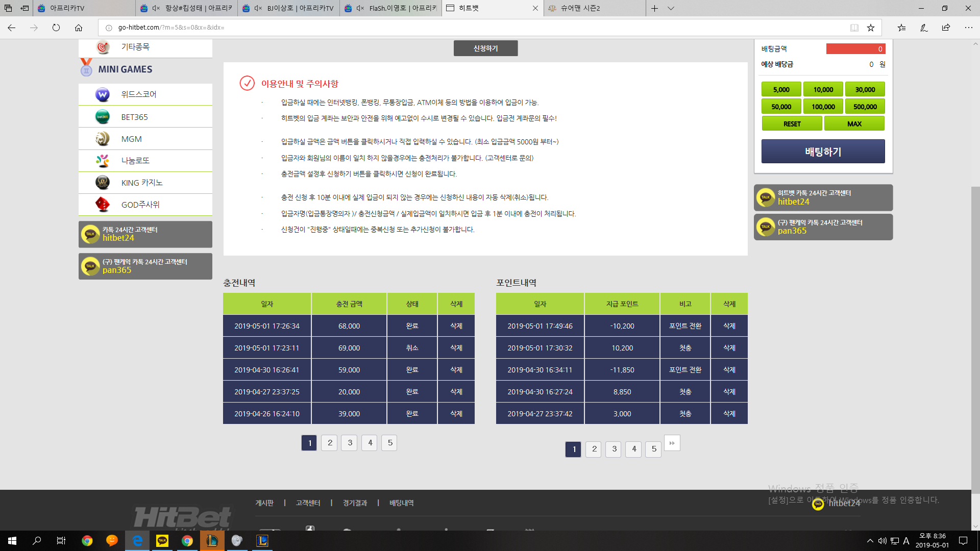Select the GOD주사위 red dice icon
The image size is (980, 551).
point(103,205)
